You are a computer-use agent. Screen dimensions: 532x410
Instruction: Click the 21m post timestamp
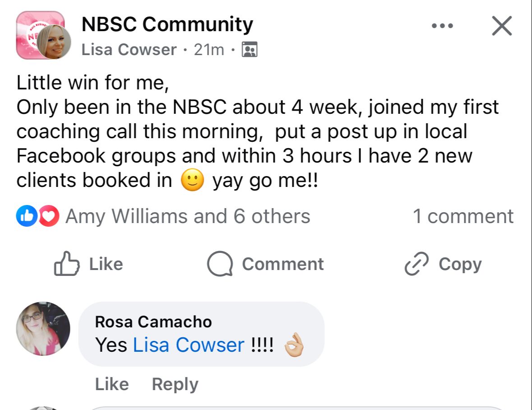tap(208, 50)
